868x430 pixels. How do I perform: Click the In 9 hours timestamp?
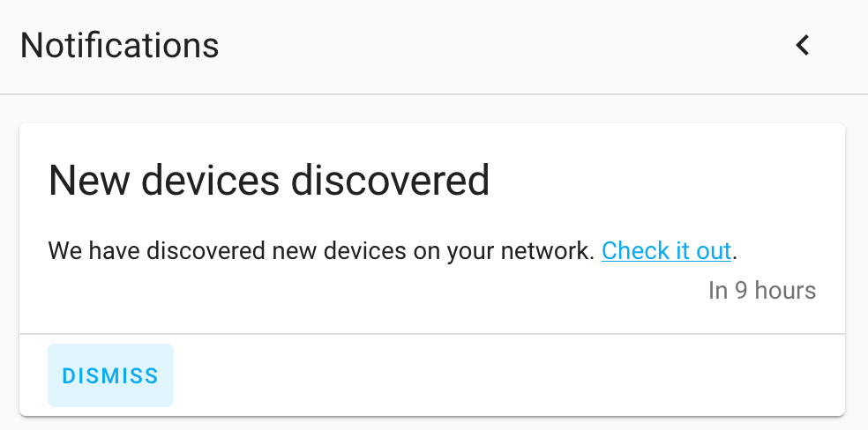tap(762, 291)
